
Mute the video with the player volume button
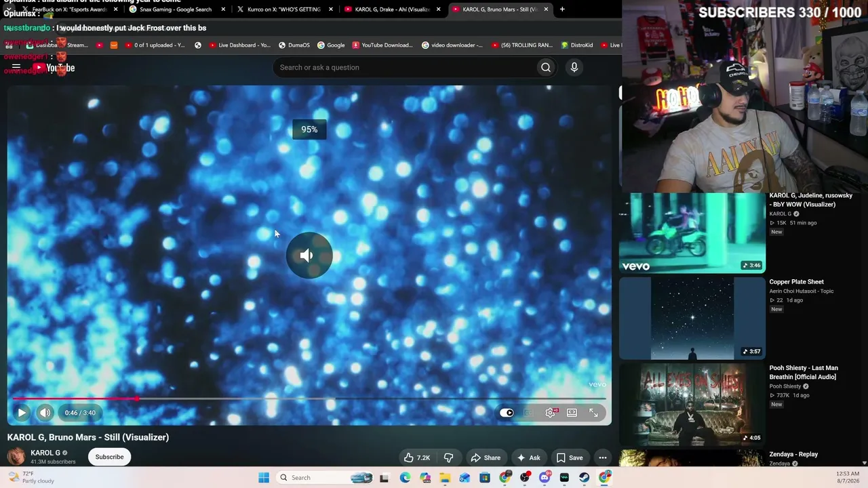[x=45, y=412]
